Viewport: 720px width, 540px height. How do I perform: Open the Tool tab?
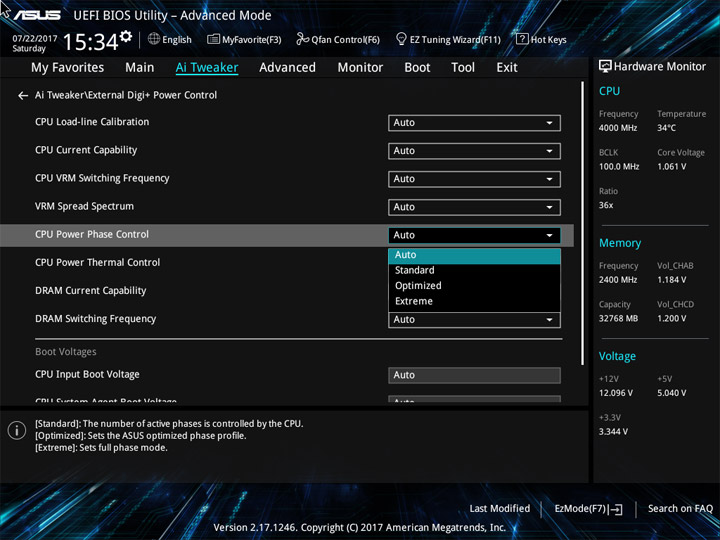tap(463, 68)
